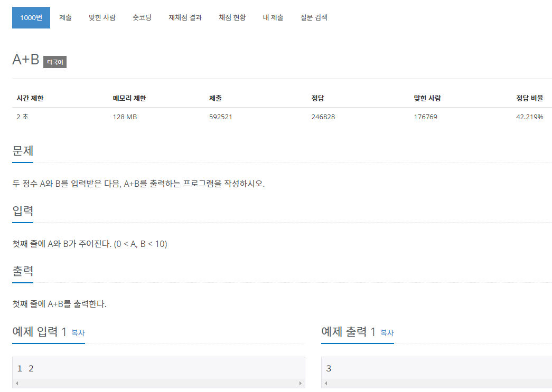Viewport: 552px width, 392px height.
Task: Click the 예제 출력 1 heading
Action: click(348, 331)
